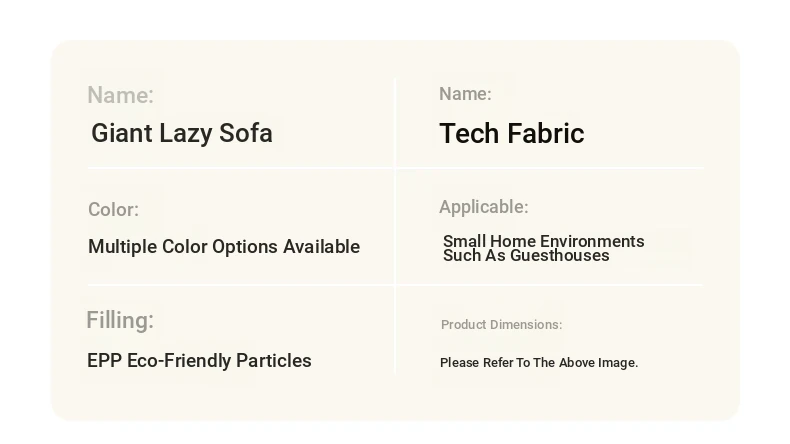Click the word "Tech" in Tech Fabric
Viewport: 790px width, 444px height.
click(470, 134)
